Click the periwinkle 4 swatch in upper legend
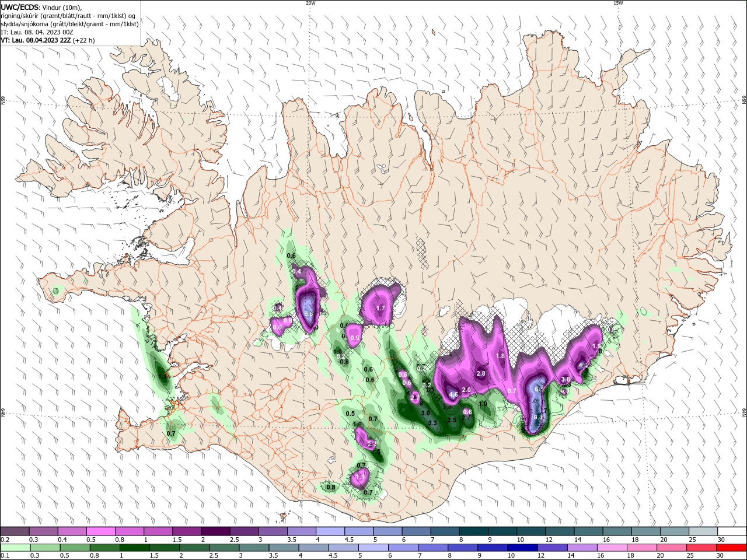Viewport: 747px width, 560px height. [329, 531]
